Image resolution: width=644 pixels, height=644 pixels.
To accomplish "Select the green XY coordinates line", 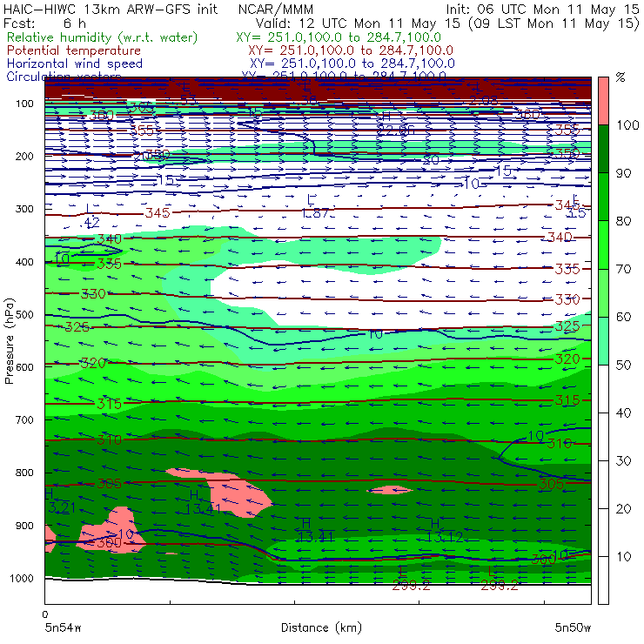I will click(x=339, y=37).
